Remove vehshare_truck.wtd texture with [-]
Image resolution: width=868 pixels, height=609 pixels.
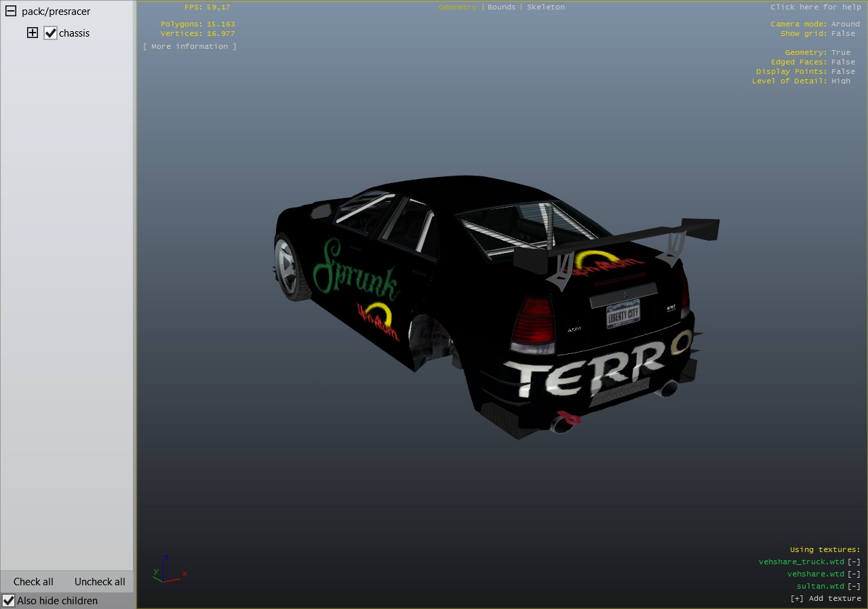click(854, 562)
